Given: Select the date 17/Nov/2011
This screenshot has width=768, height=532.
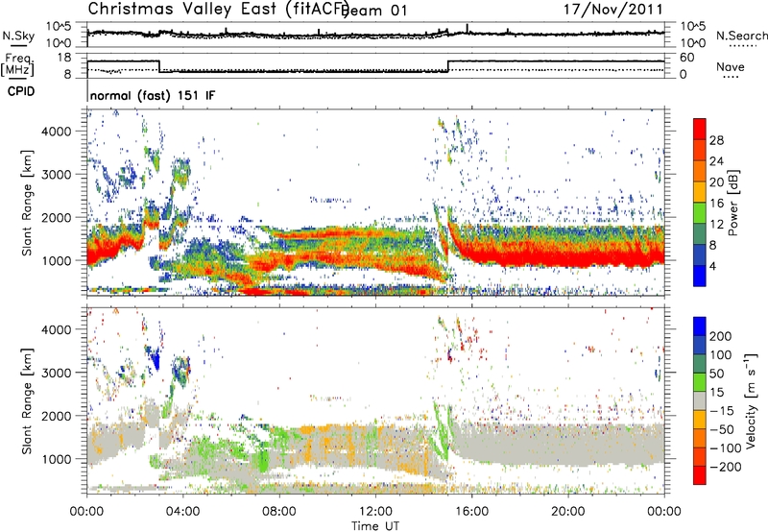Looking at the screenshot, I should coord(612,10).
